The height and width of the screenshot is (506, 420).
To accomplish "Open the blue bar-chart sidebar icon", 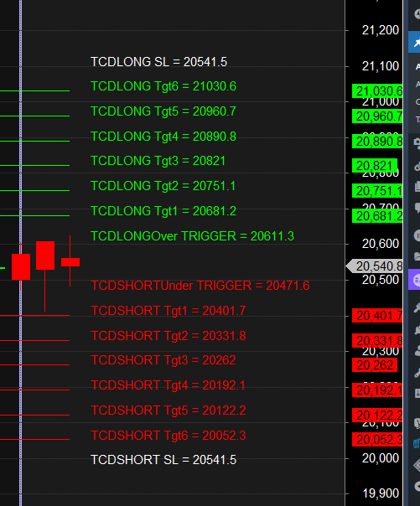I will click(417, 443).
